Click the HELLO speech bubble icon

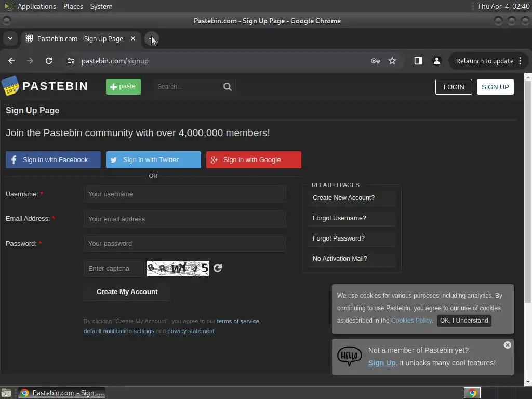click(x=350, y=356)
